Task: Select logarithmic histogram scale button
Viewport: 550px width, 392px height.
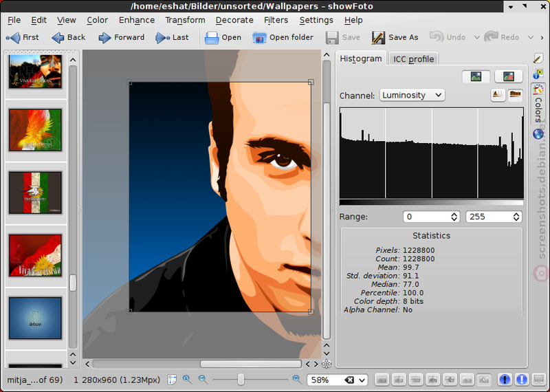Action: click(515, 95)
